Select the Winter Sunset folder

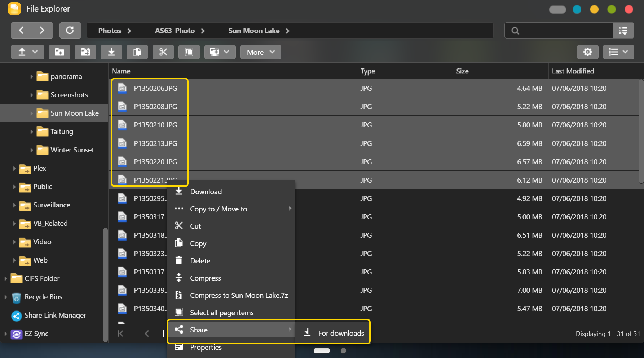tap(72, 150)
